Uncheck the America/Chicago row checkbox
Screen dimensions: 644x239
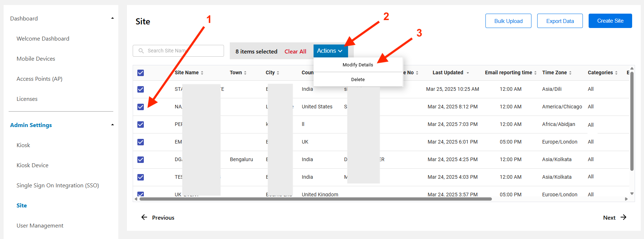pos(141,107)
